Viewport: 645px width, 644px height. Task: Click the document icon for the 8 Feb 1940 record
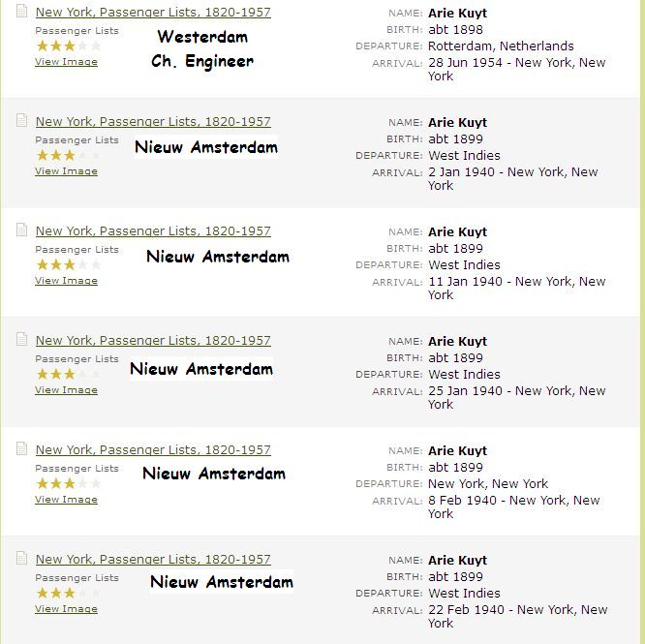coord(21,449)
